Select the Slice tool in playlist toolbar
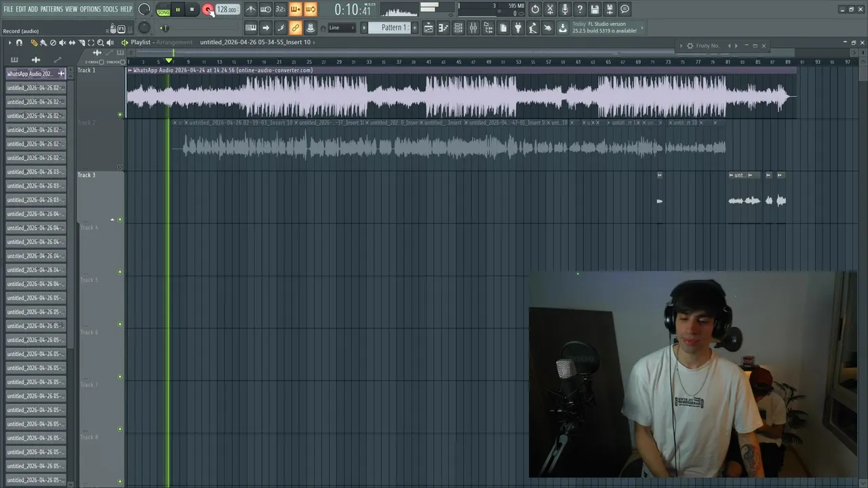This screenshot has height=488, width=868. click(81, 42)
